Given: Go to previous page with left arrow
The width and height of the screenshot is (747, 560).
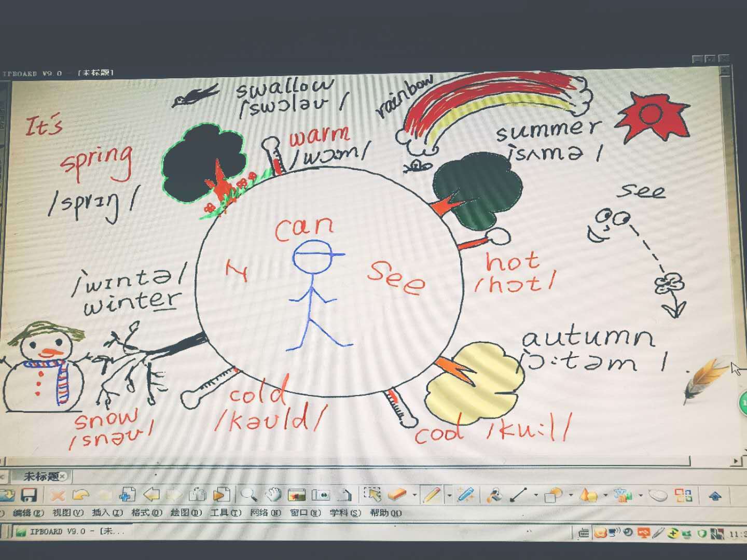Looking at the screenshot, I should (x=151, y=495).
